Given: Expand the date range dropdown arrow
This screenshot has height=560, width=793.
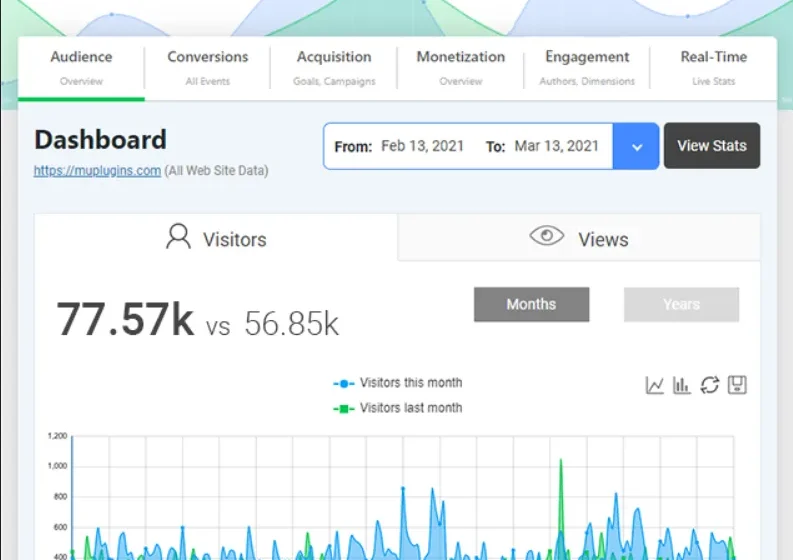Looking at the screenshot, I should (x=636, y=147).
